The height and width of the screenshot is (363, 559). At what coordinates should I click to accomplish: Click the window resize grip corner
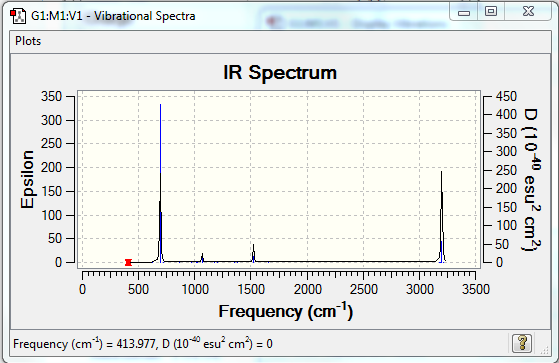[544, 351]
